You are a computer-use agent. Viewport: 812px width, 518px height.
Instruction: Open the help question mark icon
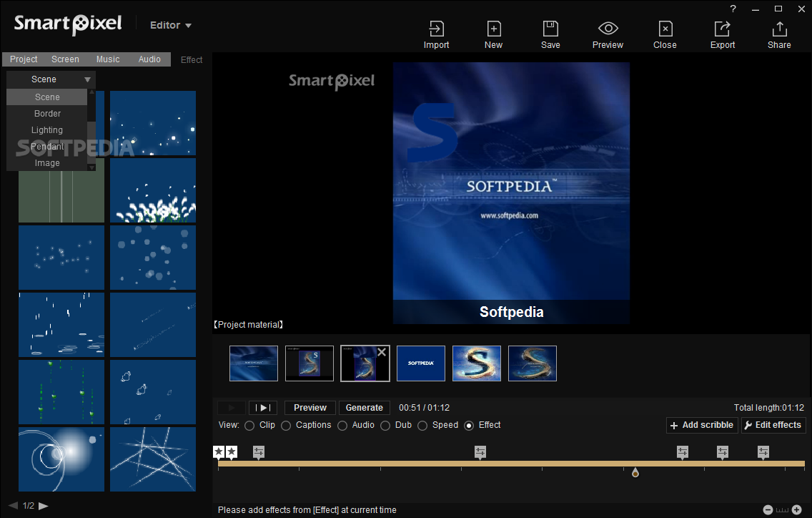click(733, 9)
